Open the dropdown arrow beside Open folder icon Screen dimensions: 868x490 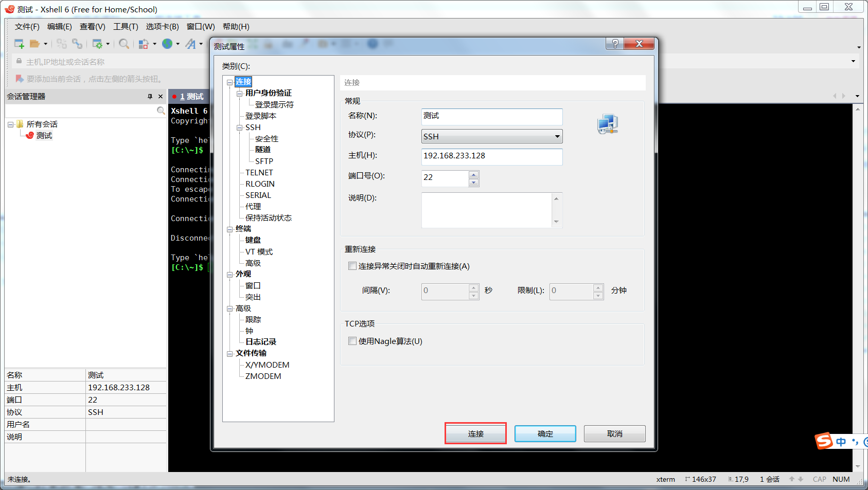pos(45,44)
